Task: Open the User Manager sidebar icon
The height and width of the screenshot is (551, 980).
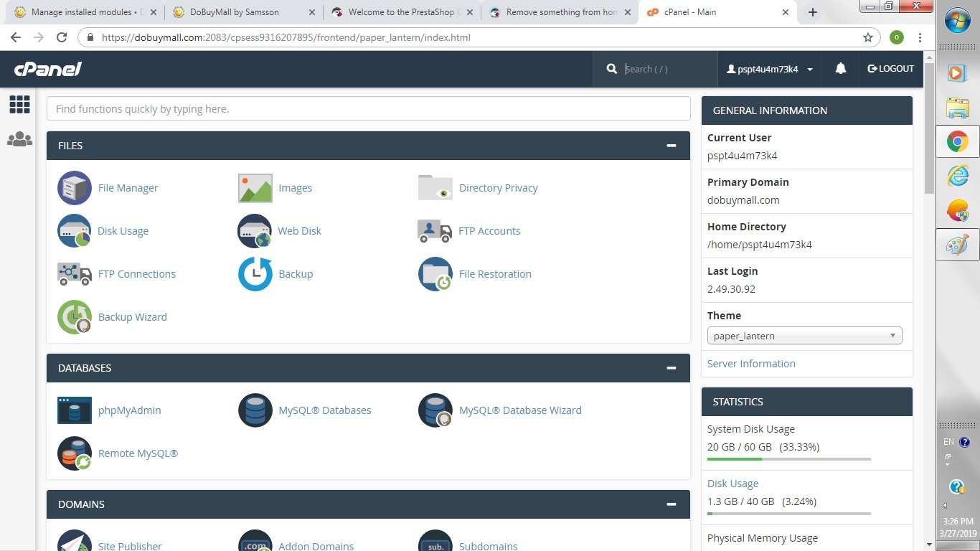Action: pos(19,139)
